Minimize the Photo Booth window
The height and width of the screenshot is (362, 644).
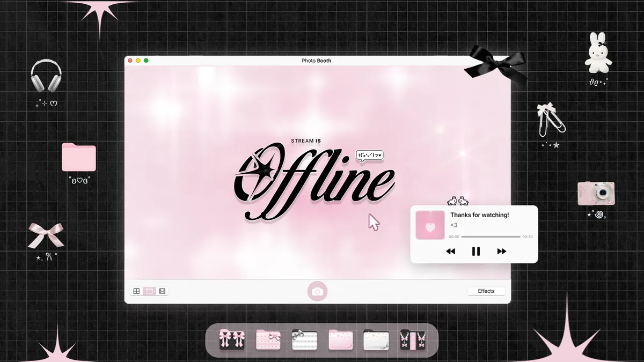pos(138,61)
